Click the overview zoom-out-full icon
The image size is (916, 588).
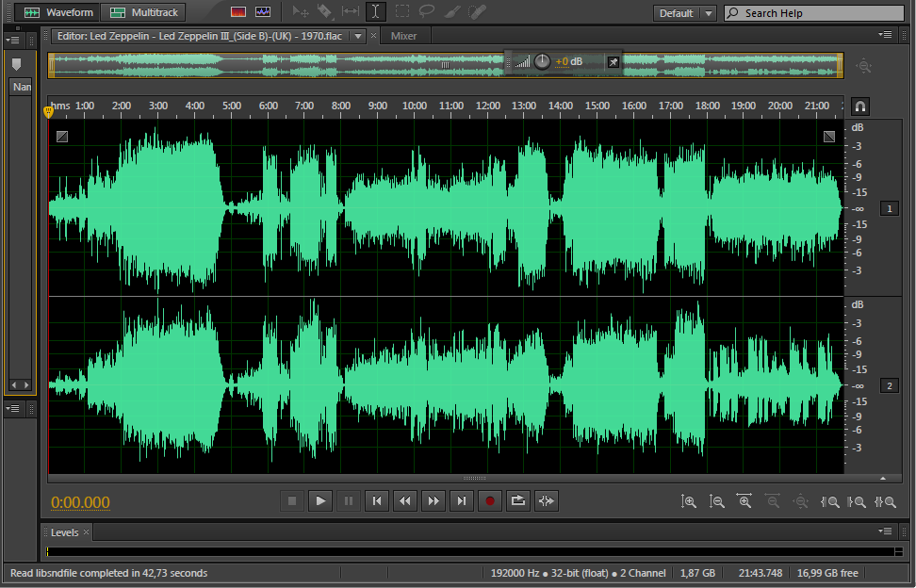(863, 66)
